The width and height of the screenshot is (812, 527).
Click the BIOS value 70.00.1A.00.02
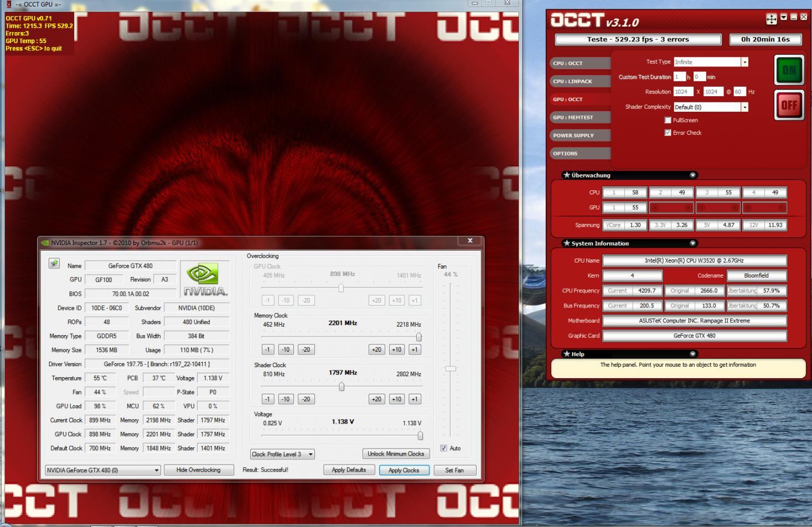(x=131, y=294)
